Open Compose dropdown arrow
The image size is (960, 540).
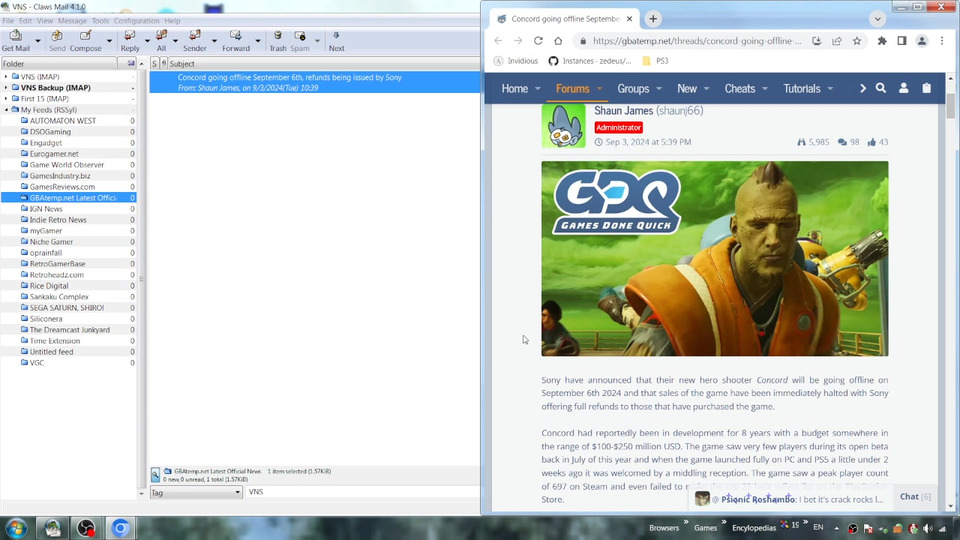pyautogui.click(x=109, y=41)
